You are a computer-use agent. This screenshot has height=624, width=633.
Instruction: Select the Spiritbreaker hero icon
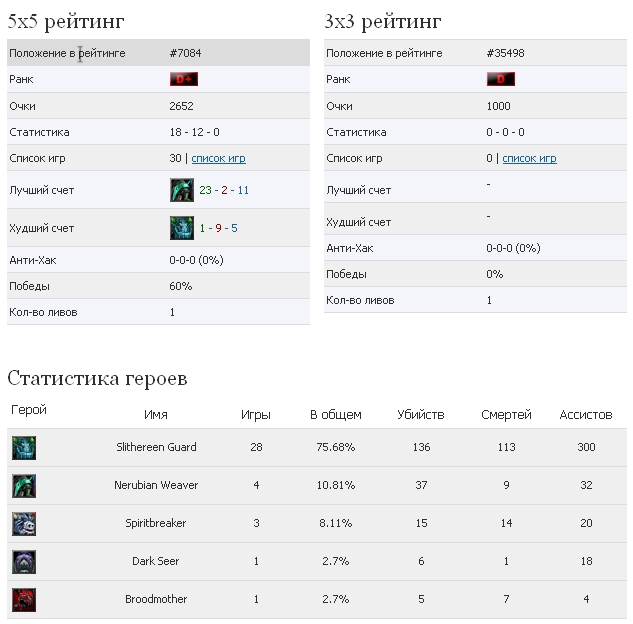tap(24, 523)
